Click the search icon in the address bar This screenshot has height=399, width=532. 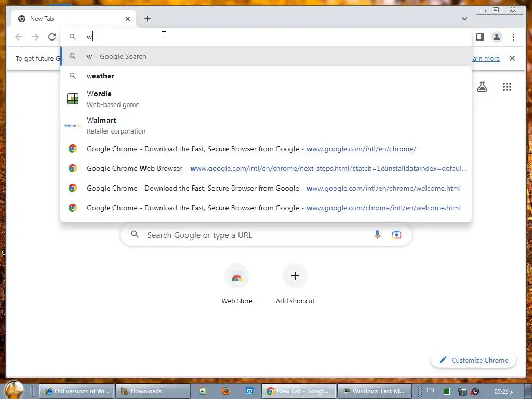[73, 37]
